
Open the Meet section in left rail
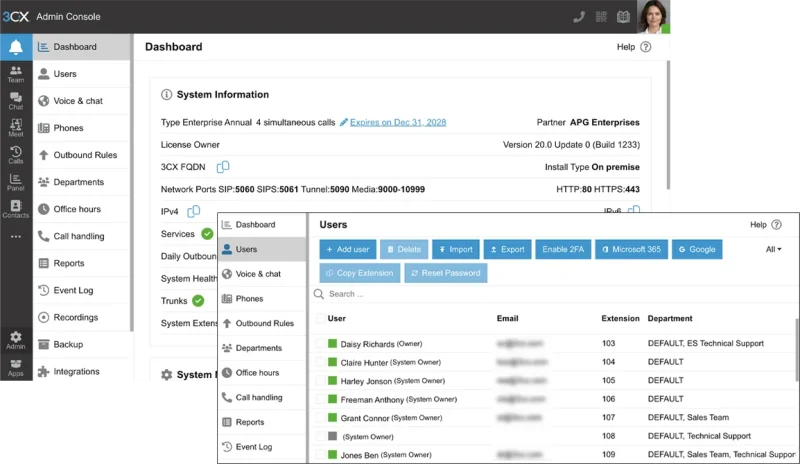click(16, 128)
